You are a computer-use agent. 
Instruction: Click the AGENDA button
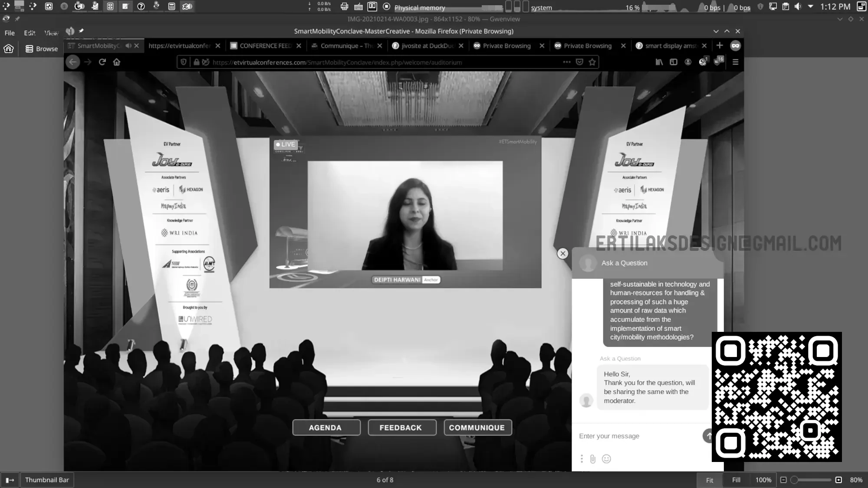tap(326, 428)
